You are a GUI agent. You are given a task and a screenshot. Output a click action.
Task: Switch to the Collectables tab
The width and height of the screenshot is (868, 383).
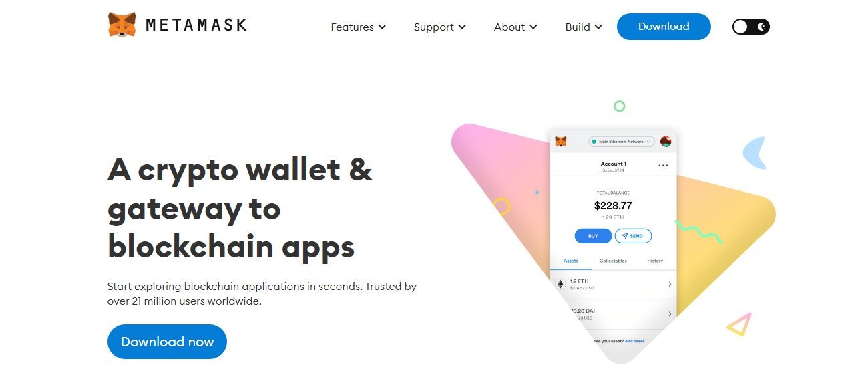613,261
